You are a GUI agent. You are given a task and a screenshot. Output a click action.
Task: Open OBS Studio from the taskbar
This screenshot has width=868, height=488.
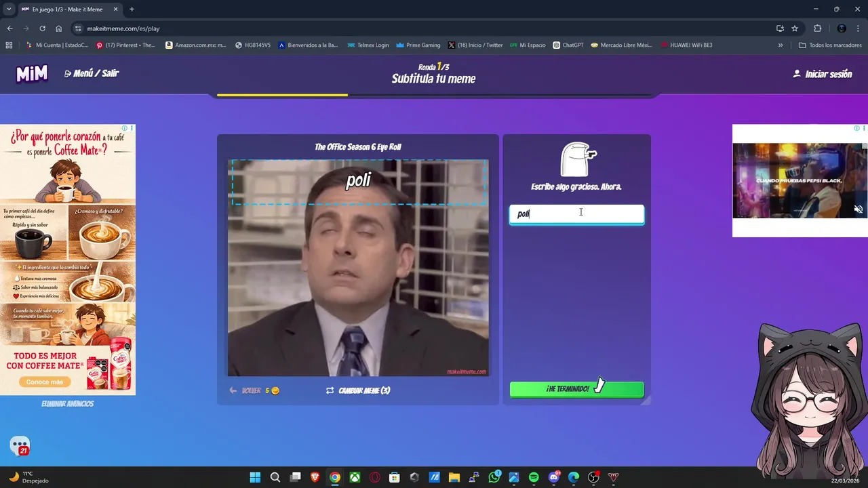[593, 477]
